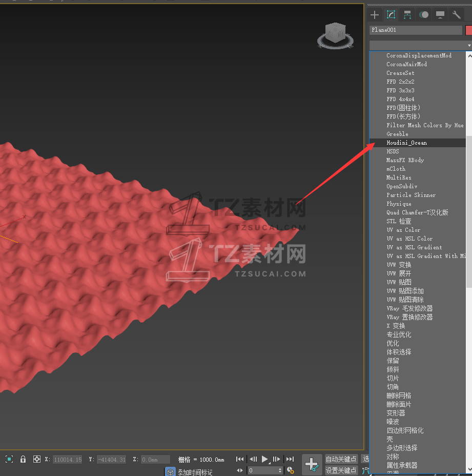The image size is (472, 476).
Task: Toggle the isolate selection icon
Action: 9,459
